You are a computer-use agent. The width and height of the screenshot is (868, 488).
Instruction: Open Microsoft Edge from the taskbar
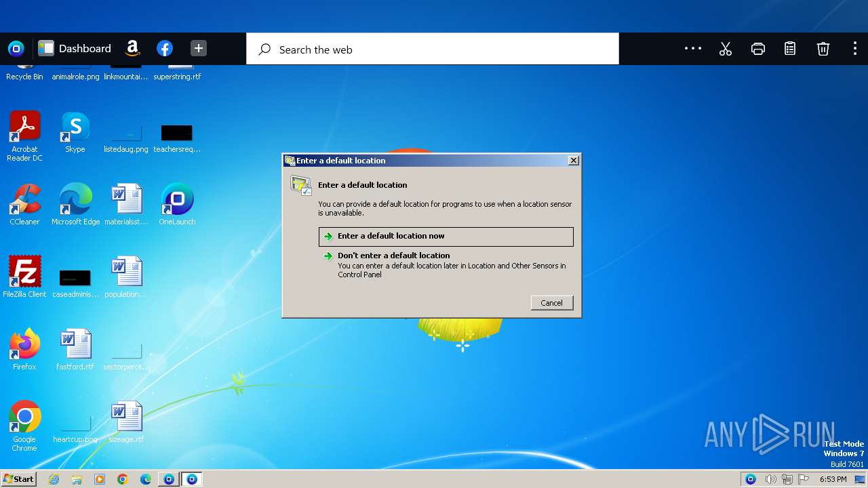(x=146, y=479)
